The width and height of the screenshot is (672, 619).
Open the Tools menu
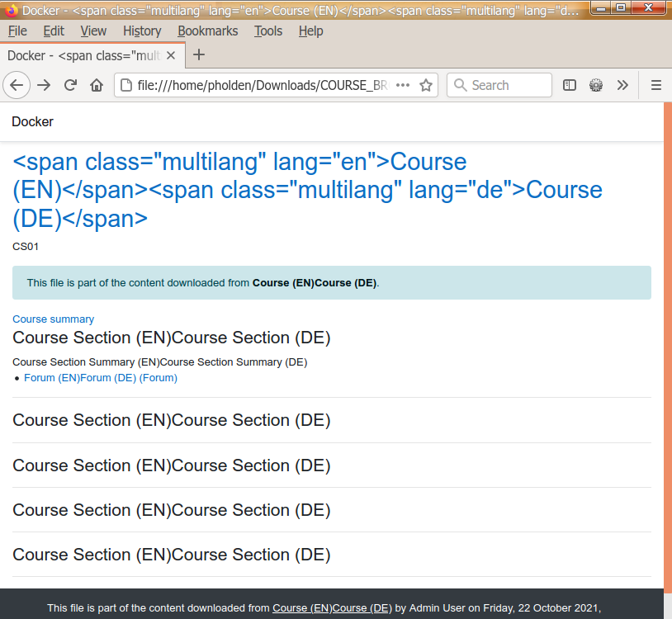point(268,31)
